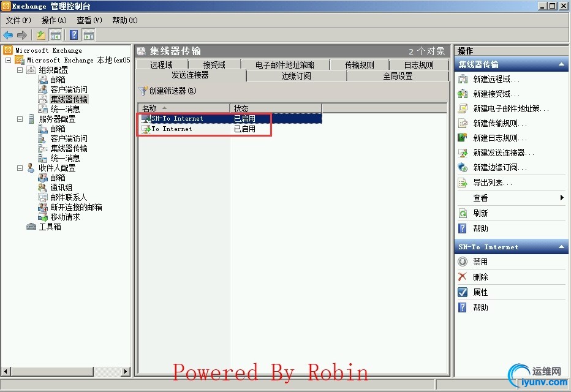
Task: Click the tree scrollbar right arrow
Action: [126, 371]
